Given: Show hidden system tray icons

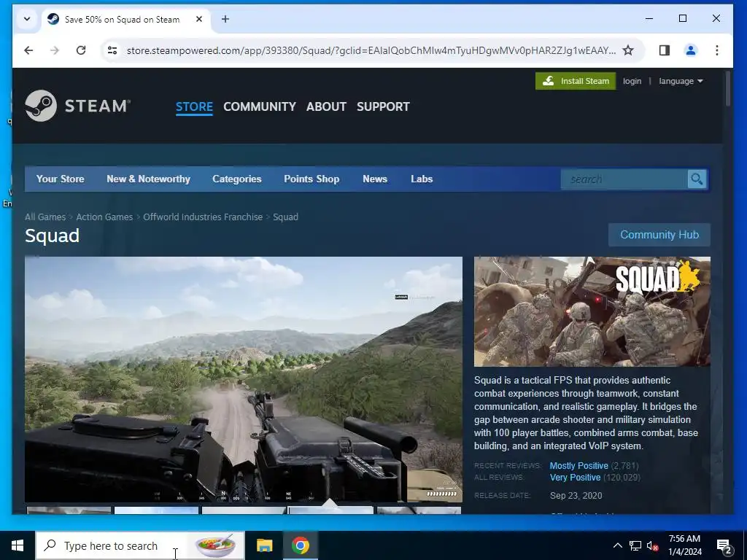Looking at the screenshot, I should [x=617, y=545].
